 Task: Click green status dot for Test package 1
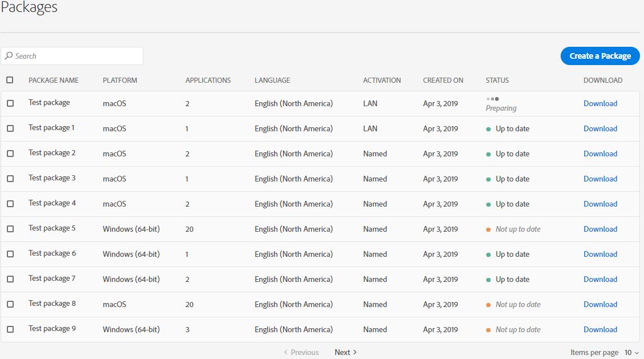pyautogui.click(x=489, y=129)
